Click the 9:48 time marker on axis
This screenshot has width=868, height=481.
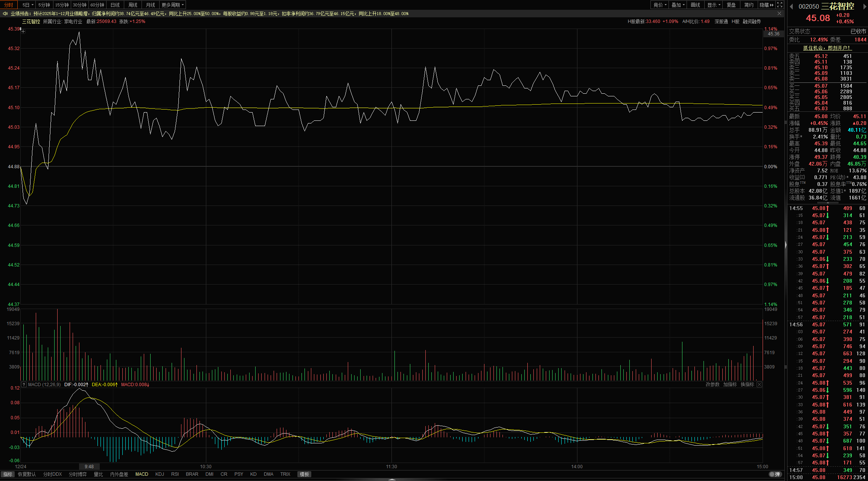pyautogui.click(x=89, y=467)
